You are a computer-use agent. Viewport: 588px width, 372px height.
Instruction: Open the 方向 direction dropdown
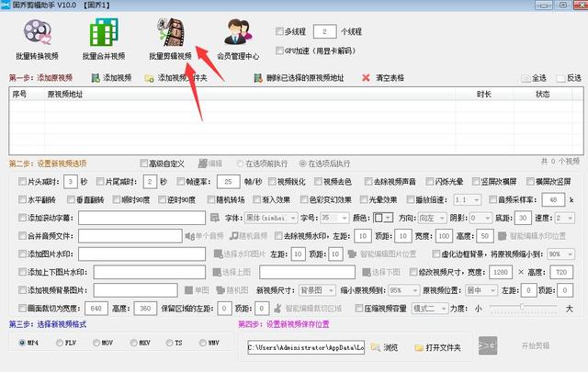click(433, 218)
